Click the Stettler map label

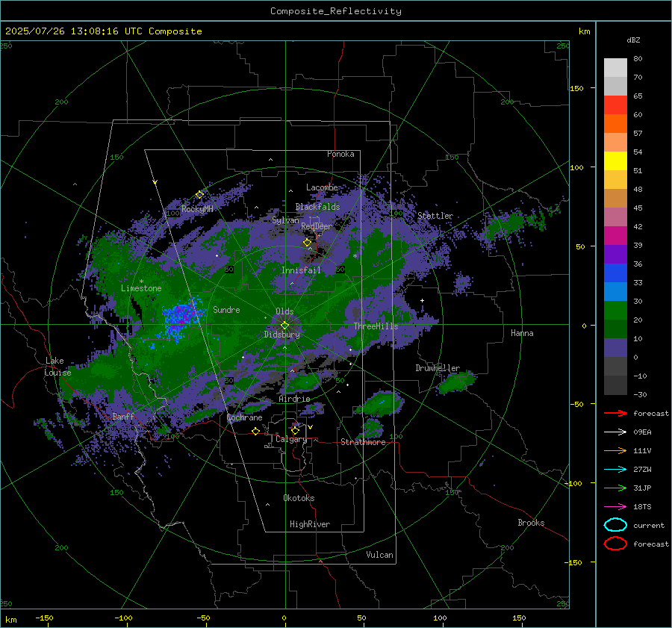click(435, 216)
